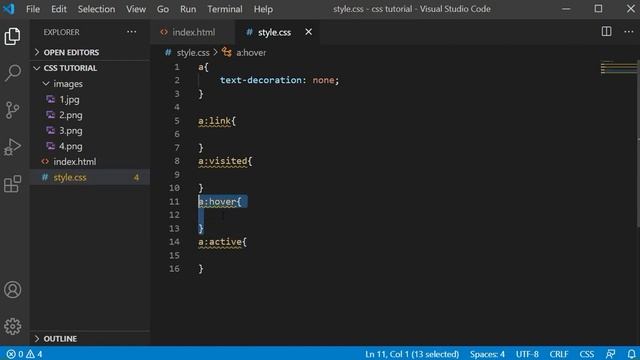
Task: Select the style.css editor tab
Action: [274, 32]
